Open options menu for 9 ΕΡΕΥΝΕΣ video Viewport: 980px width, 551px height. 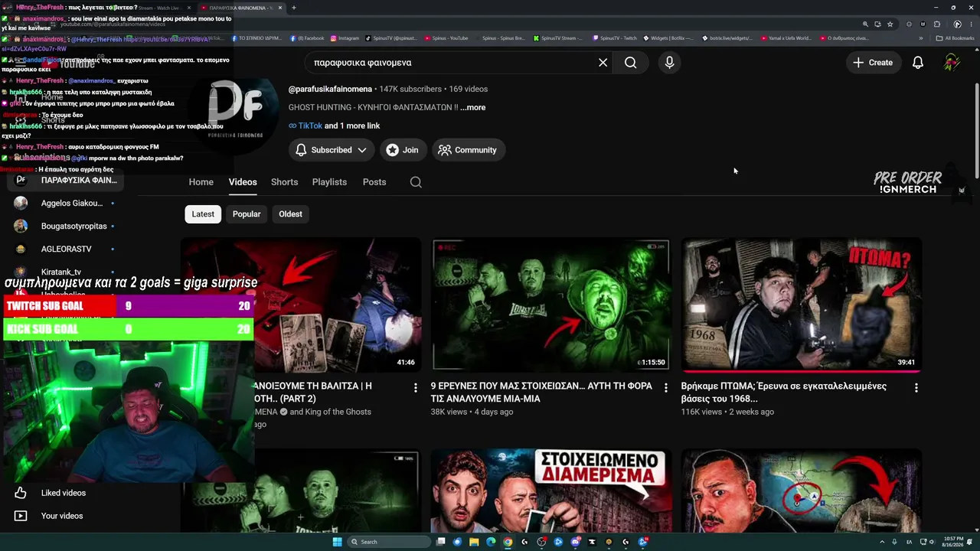tap(666, 388)
